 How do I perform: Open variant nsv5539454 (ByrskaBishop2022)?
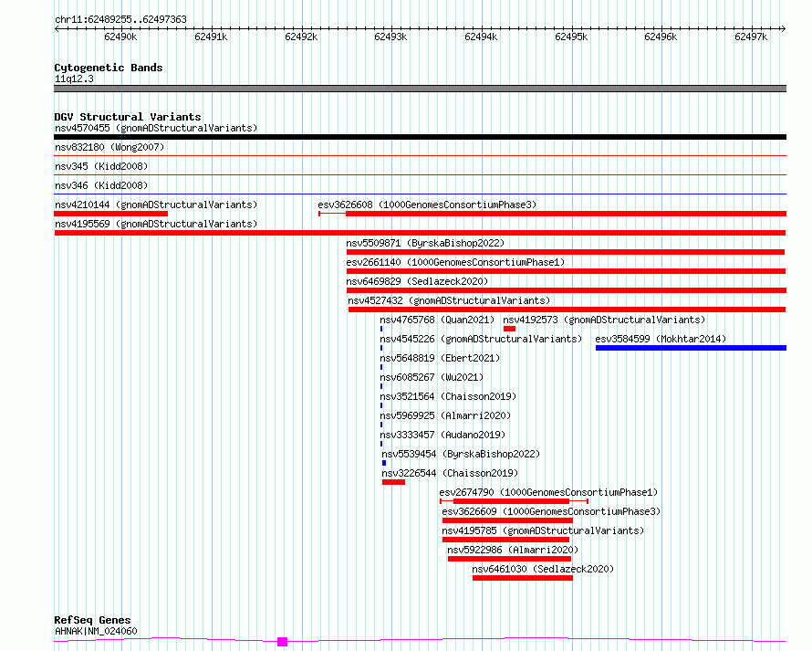pos(461,454)
